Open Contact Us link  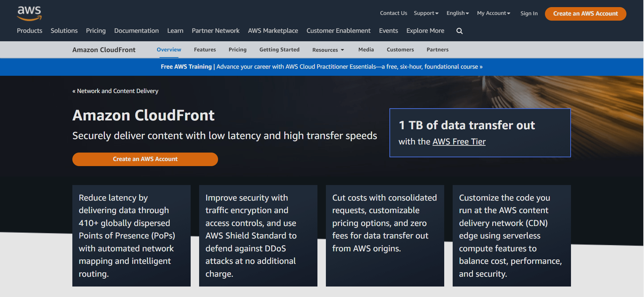pyautogui.click(x=393, y=13)
